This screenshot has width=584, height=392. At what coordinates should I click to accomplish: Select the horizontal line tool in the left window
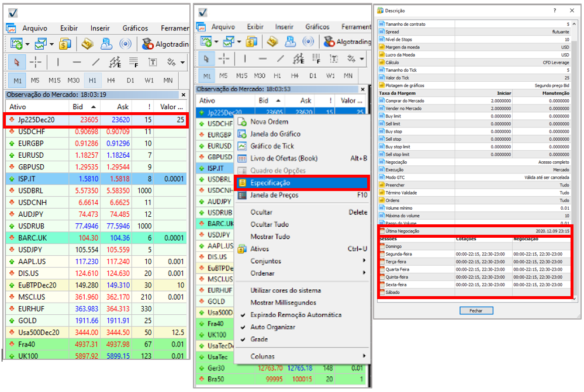(77, 62)
